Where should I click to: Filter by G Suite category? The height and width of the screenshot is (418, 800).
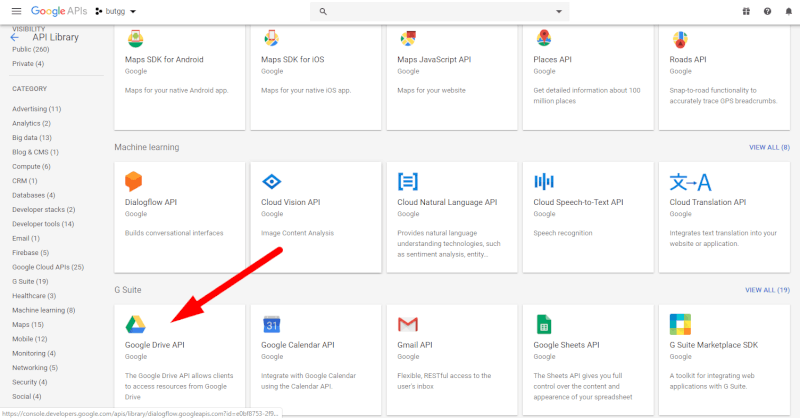point(29,281)
